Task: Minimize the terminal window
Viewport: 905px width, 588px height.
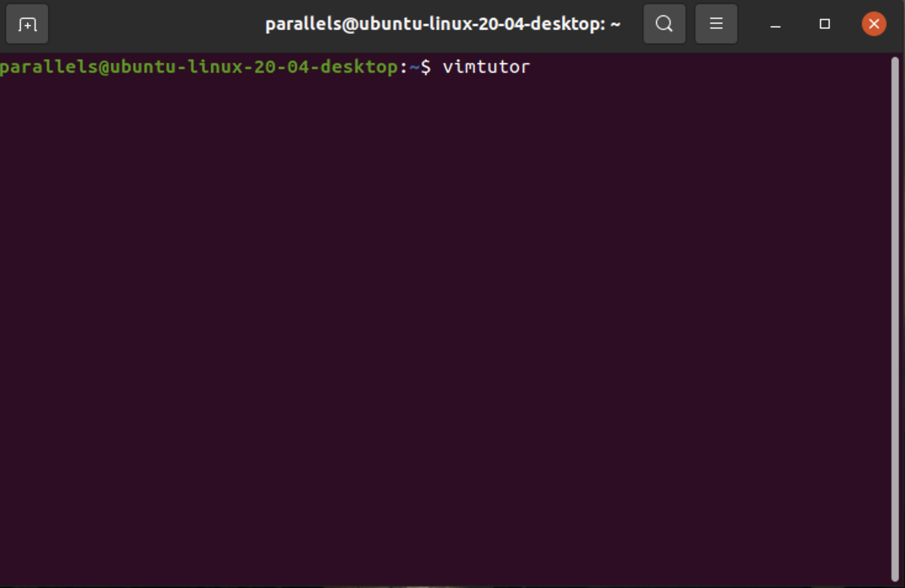Action: pos(776,25)
